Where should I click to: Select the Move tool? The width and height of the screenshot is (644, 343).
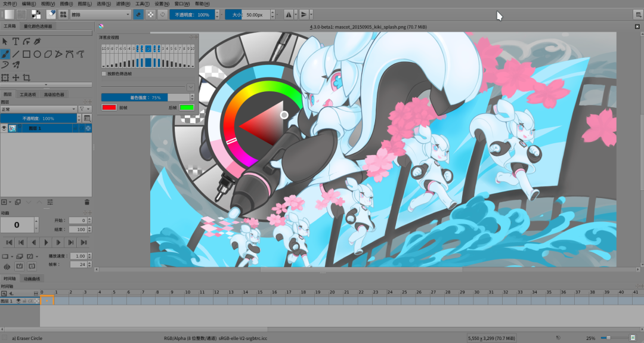click(16, 77)
